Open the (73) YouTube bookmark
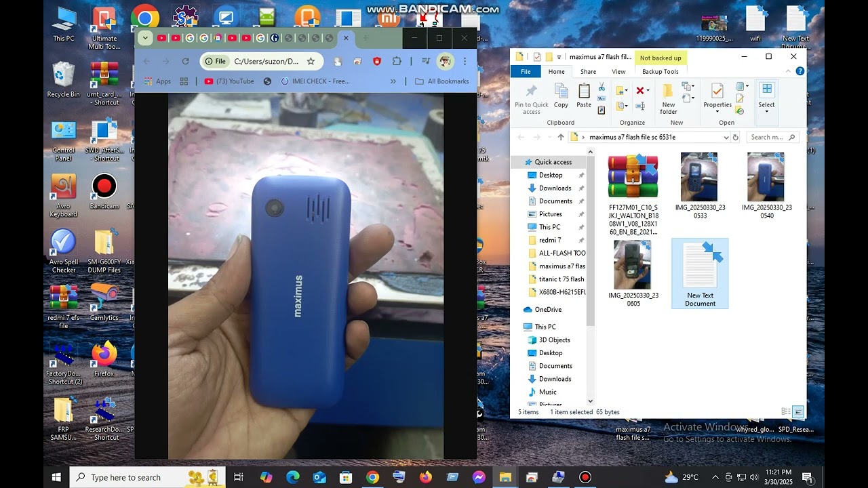 (229, 81)
